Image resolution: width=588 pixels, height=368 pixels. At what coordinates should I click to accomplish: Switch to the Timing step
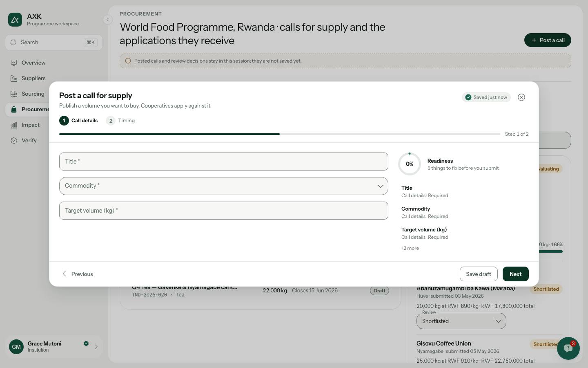tap(120, 121)
